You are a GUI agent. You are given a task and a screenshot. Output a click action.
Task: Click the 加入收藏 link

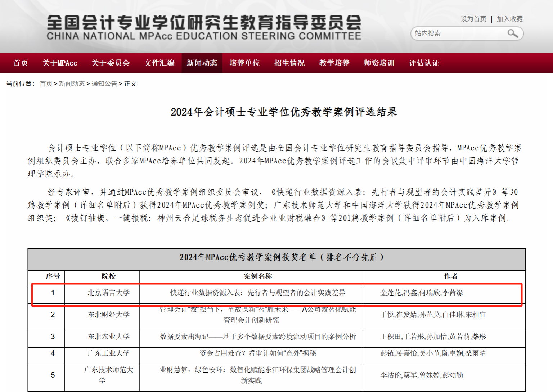pyautogui.click(x=509, y=19)
